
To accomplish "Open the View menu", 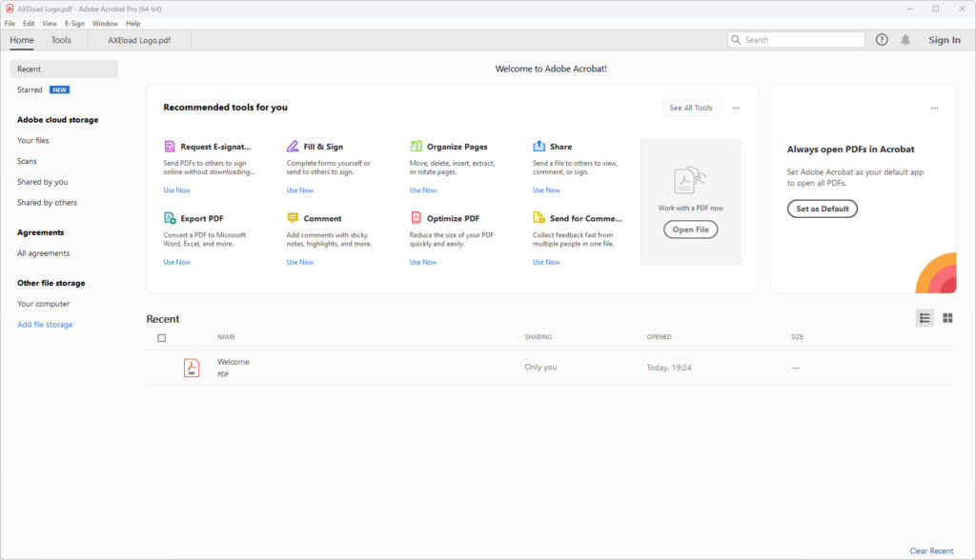I will [x=50, y=24].
